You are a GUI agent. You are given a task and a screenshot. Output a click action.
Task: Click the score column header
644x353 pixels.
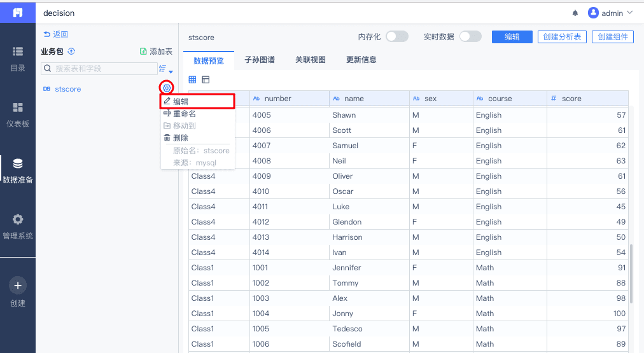pos(588,99)
